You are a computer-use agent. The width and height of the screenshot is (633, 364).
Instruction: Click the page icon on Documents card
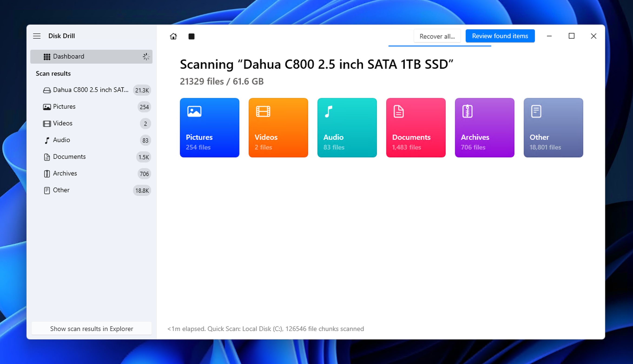coord(398,111)
